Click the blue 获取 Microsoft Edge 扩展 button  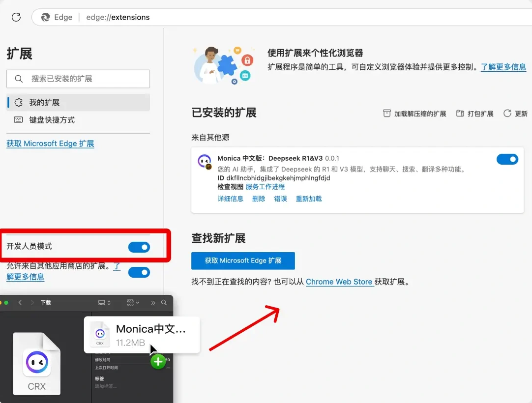click(x=243, y=260)
